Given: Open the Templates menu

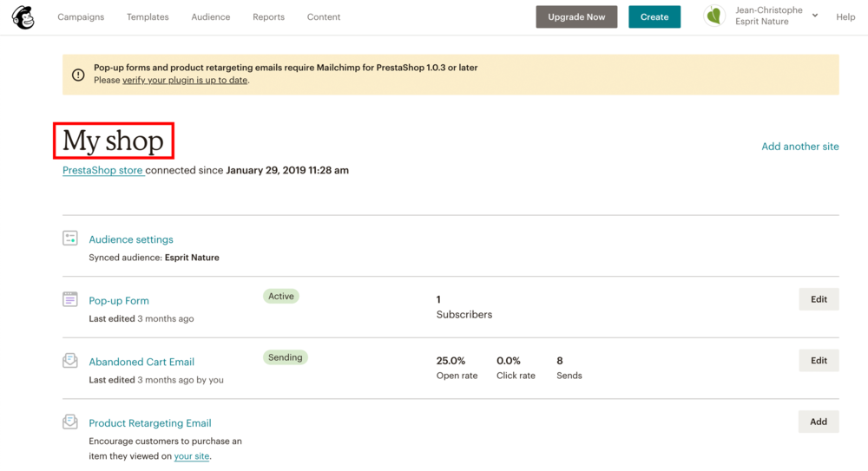Looking at the screenshot, I should click(x=148, y=17).
